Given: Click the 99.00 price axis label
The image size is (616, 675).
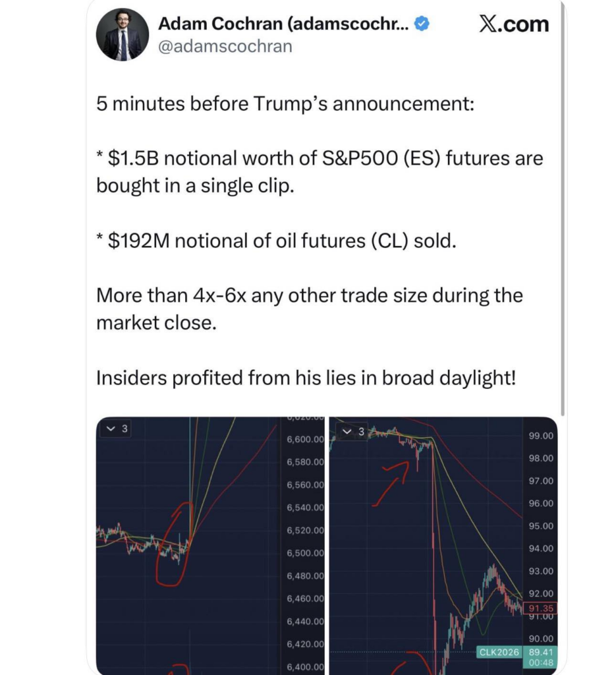Looking at the screenshot, I should tap(541, 436).
